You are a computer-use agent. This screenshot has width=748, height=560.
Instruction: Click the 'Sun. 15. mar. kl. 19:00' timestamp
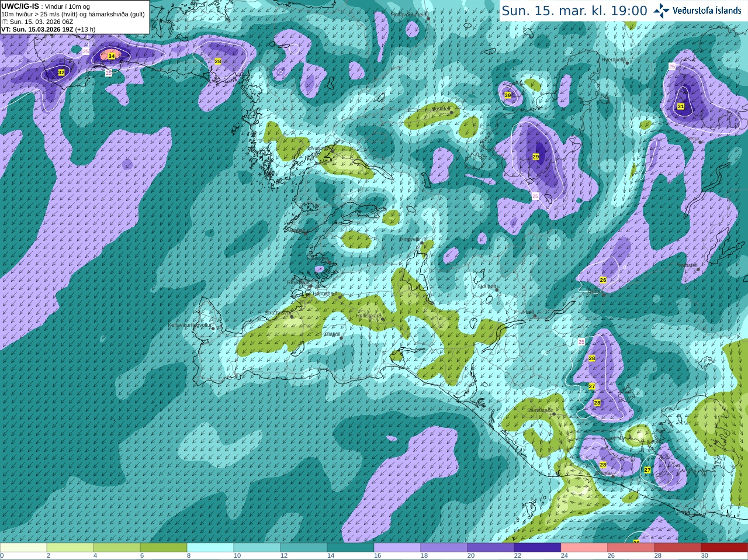coord(574,11)
